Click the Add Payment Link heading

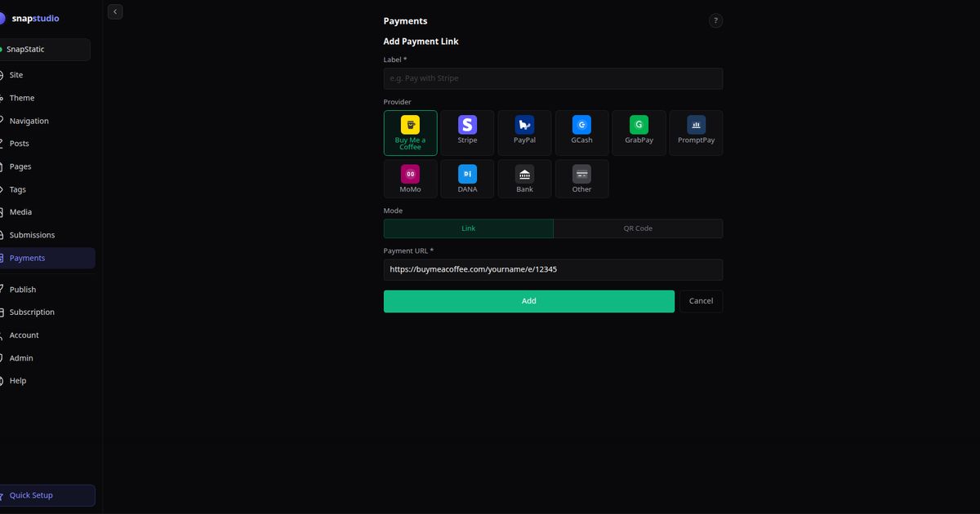421,42
